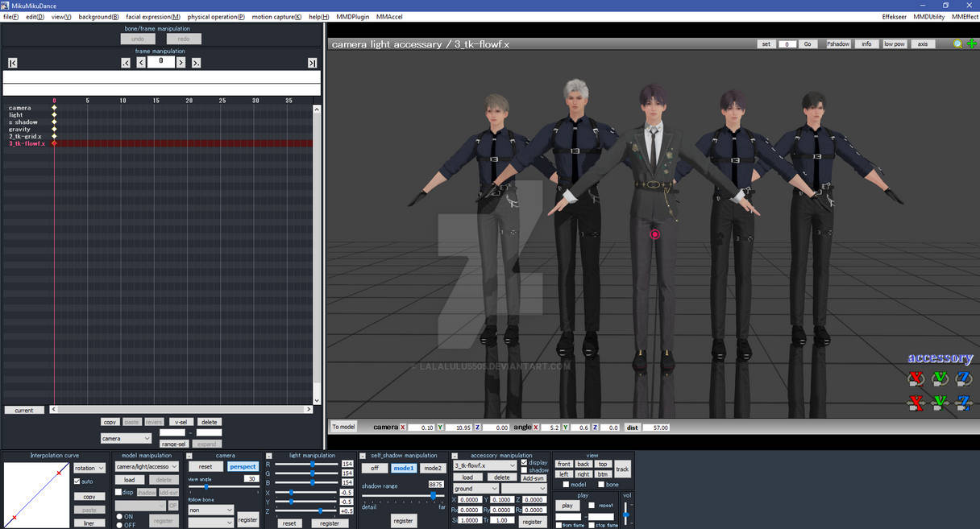Viewport: 980px width, 529px height.
Task: Open the facial expression menu
Action: click(153, 17)
